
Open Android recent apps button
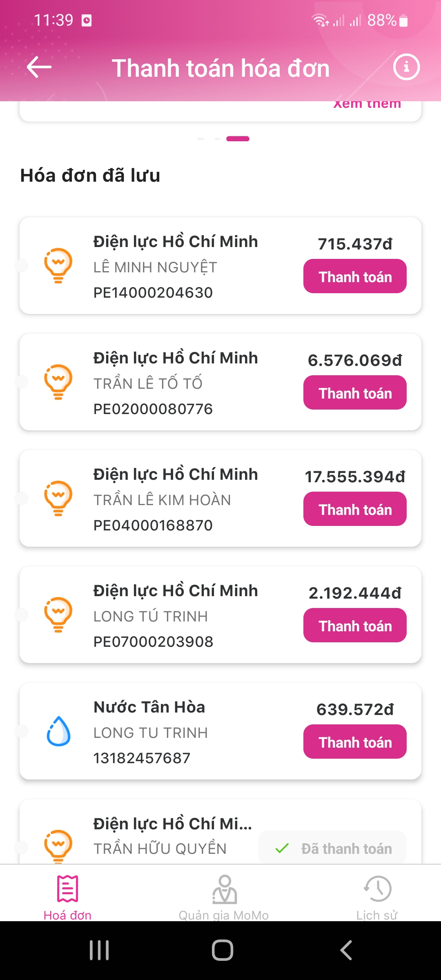(x=99, y=950)
